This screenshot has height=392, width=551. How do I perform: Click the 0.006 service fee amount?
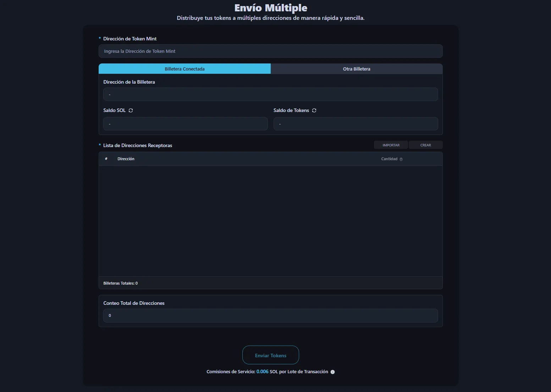(262, 371)
